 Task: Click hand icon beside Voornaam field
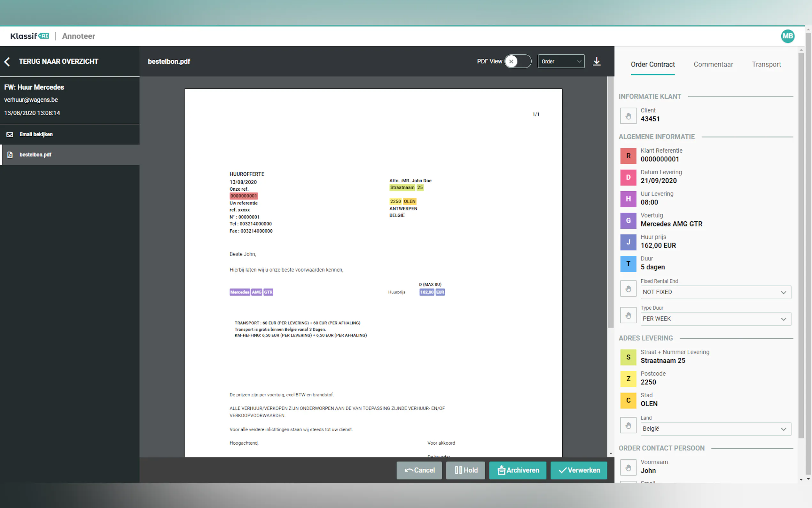click(628, 467)
